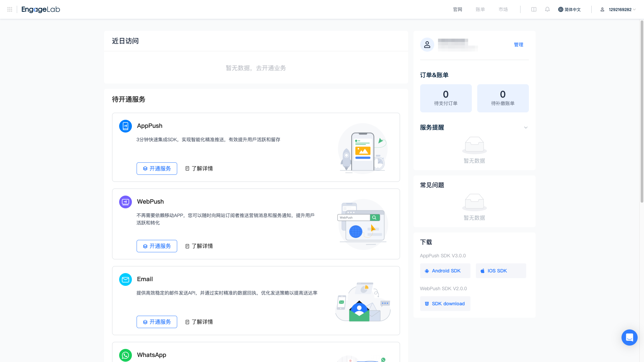This screenshot has height=362, width=644.
Task: Collapse the 服务提醒 section chevron
Action: click(x=526, y=127)
